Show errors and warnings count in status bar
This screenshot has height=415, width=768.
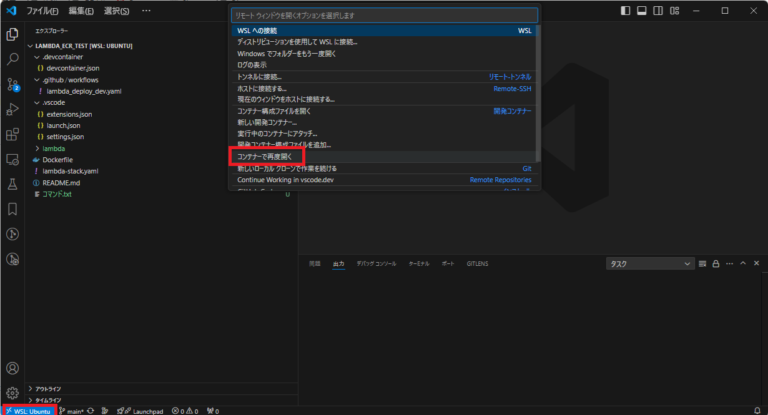click(x=185, y=411)
